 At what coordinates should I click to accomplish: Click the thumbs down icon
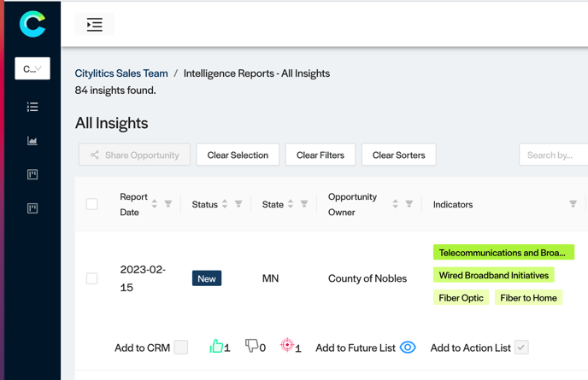pyautogui.click(x=251, y=346)
